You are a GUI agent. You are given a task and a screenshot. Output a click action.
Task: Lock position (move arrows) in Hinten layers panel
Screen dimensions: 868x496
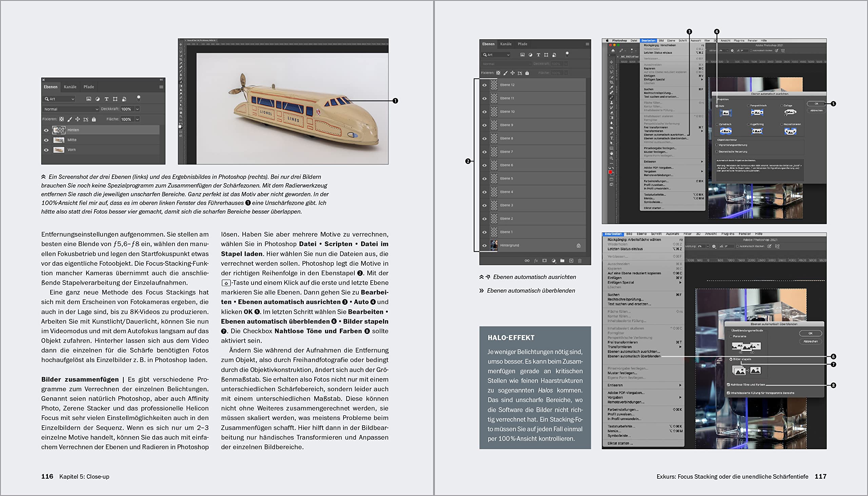point(78,119)
